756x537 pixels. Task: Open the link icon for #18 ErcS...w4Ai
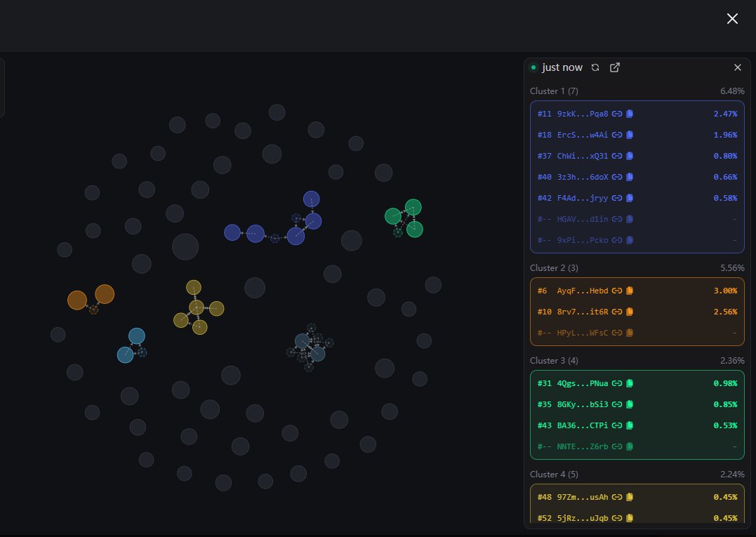[x=617, y=135]
